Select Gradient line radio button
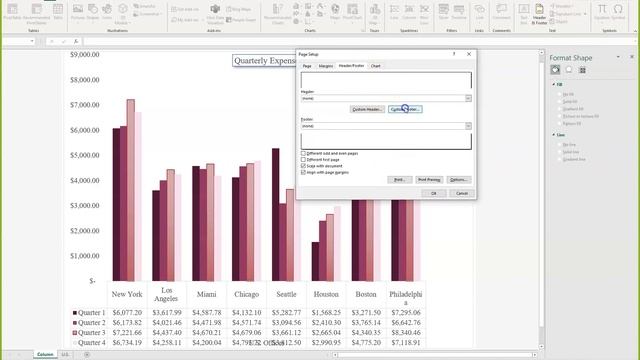The width and height of the screenshot is (640, 360). 560,159
